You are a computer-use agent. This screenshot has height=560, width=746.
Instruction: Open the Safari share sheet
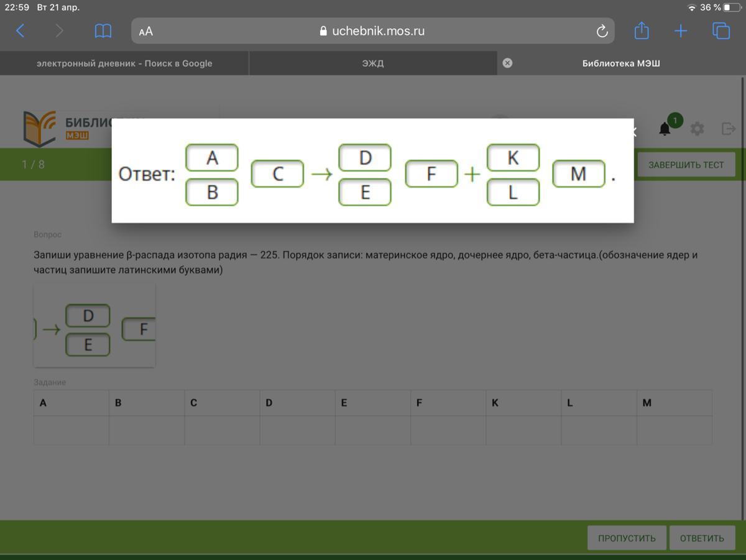(642, 31)
